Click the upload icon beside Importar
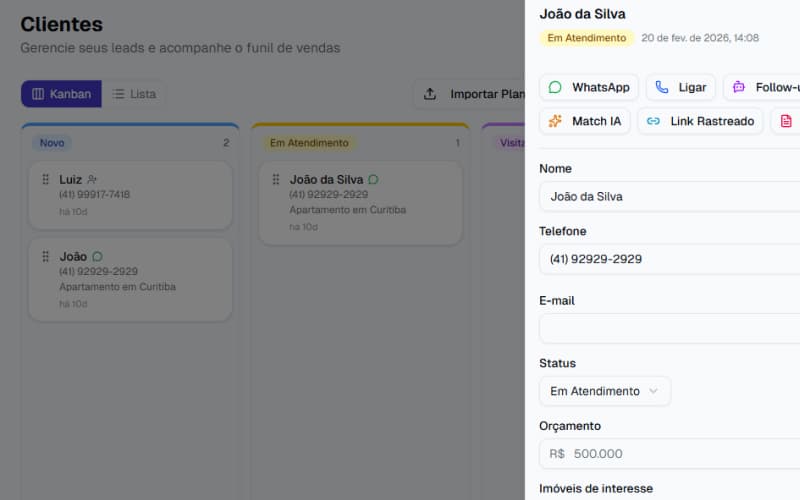Image resolution: width=800 pixels, height=500 pixels. point(430,94)
